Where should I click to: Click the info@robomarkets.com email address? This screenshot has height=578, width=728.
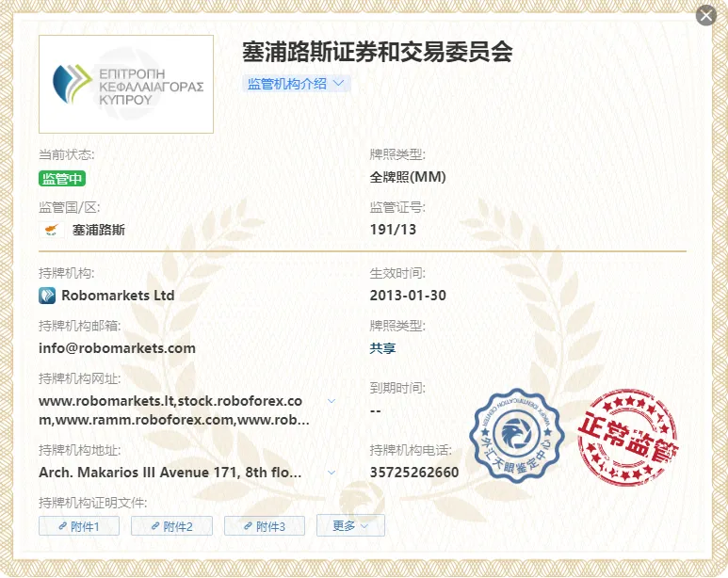117,348
